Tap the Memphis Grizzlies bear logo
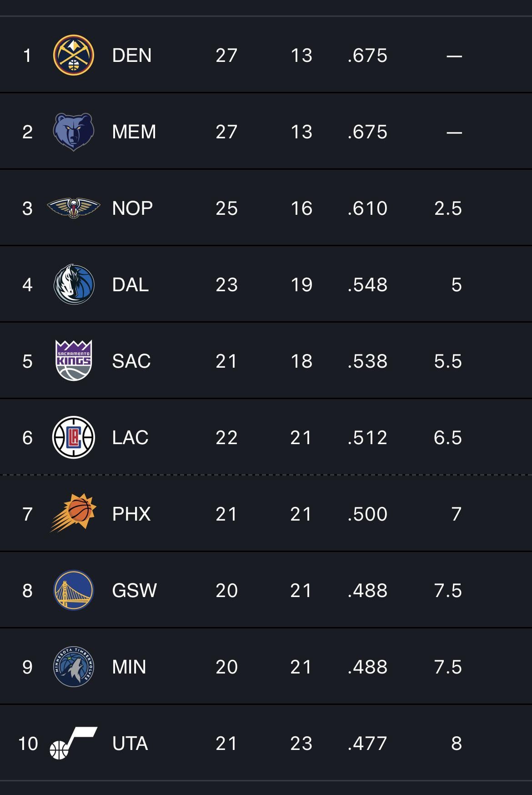532x795 pixels. point(74,132)
